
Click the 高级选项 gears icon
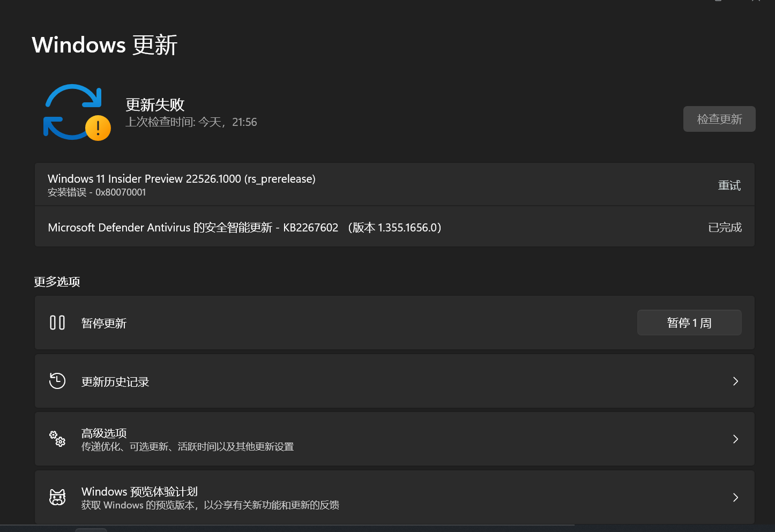point(57,439)
